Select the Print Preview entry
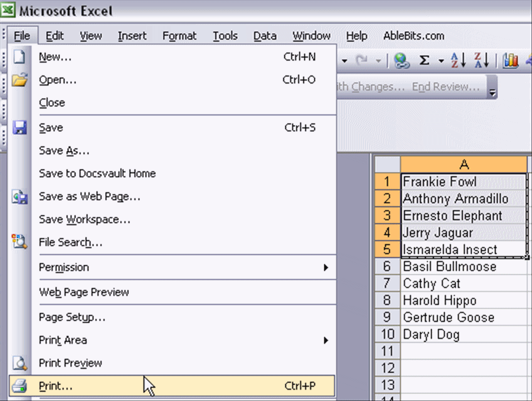Screen dimensions: 532x401 coord(172,363)
